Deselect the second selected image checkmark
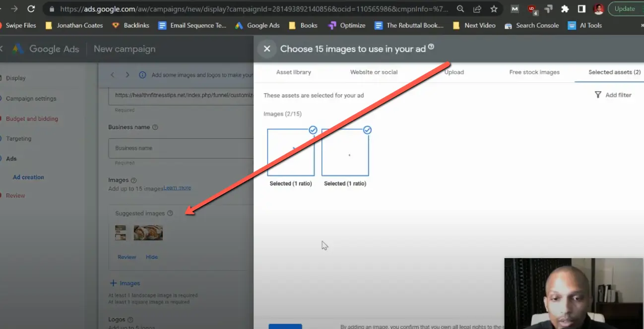 tap(367, 130)
